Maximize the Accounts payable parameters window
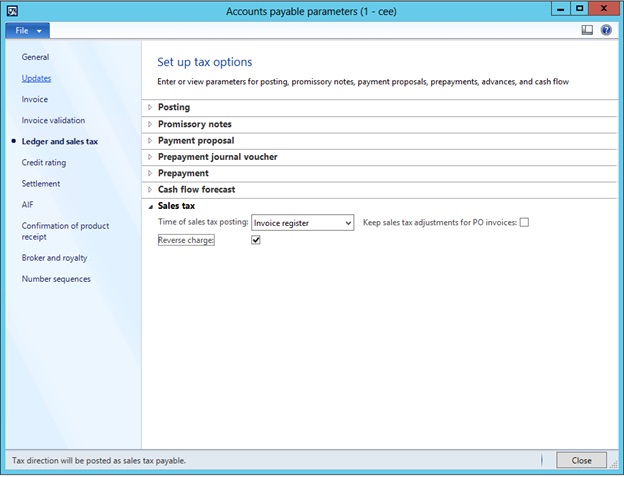The image size is (624, 477). pyautogui.click(x=579, y=9)
